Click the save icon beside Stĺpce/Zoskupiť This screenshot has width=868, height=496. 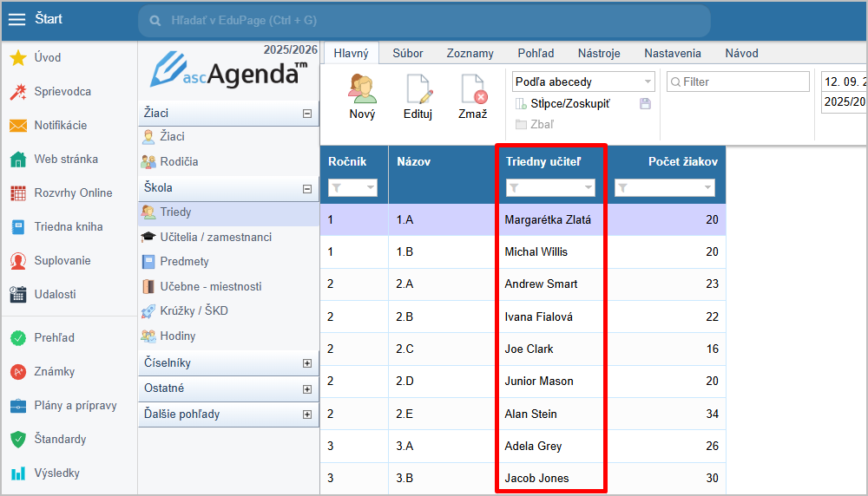click(x=645, y=104)
